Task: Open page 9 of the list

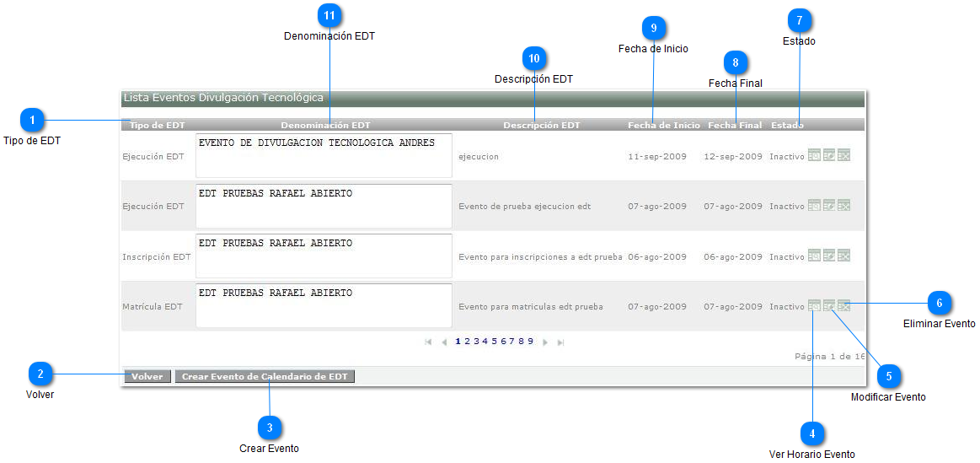Action: pyautogui.click(x=530, y=341)
